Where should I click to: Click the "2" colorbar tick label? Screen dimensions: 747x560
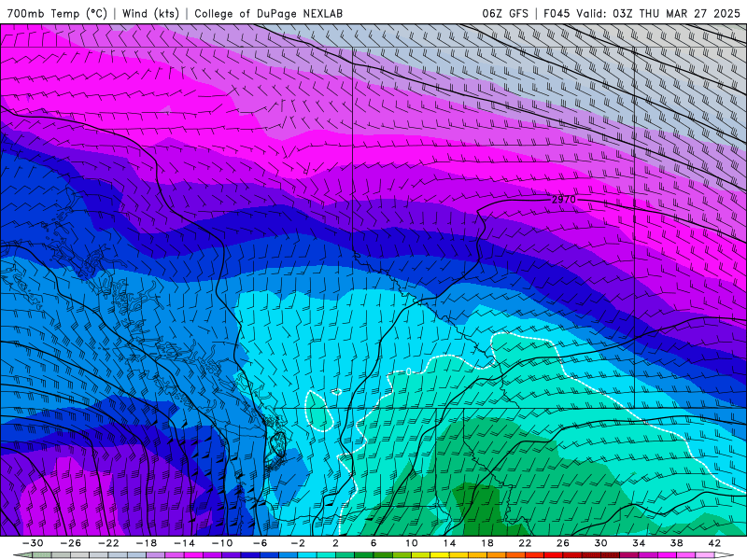pos(336,543)
